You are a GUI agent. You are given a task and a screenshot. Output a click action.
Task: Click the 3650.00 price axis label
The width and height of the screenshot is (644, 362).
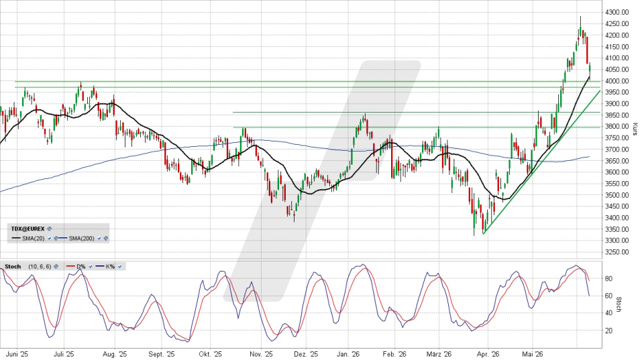tap(616, 160)
